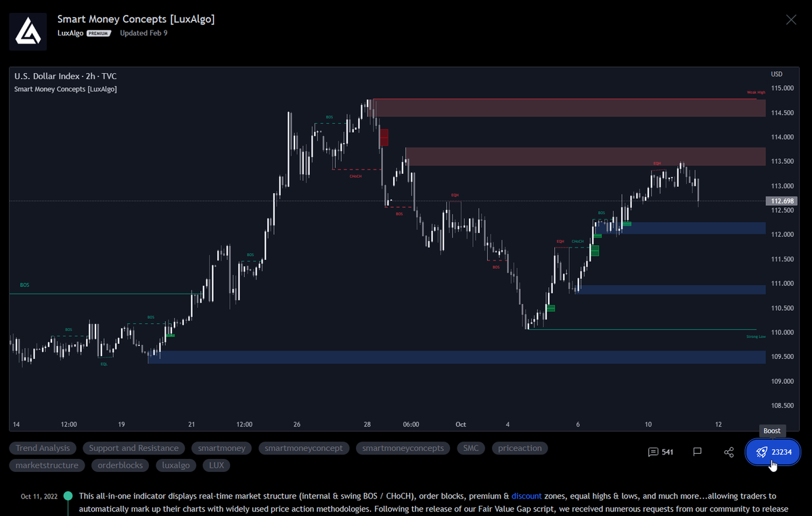This screenshot has height=516, width=812.
Task: Select the smartmoneyconcept tag
Action: [304, 448]
